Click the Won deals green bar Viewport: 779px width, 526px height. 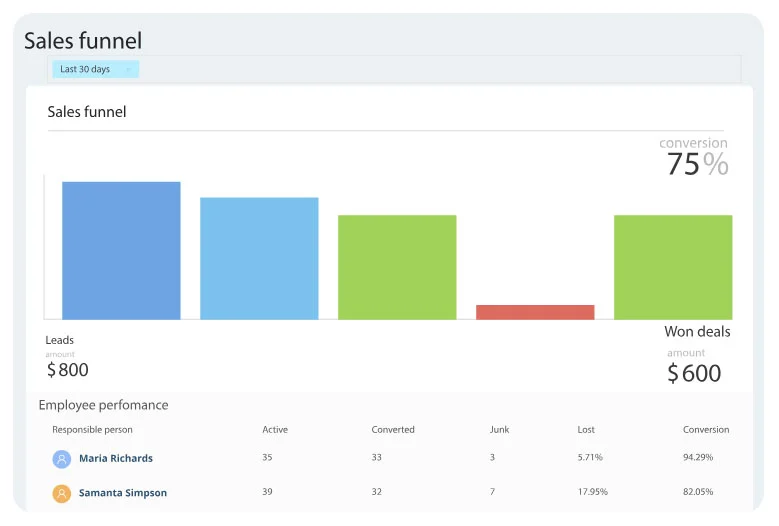(x=673, y=267)
